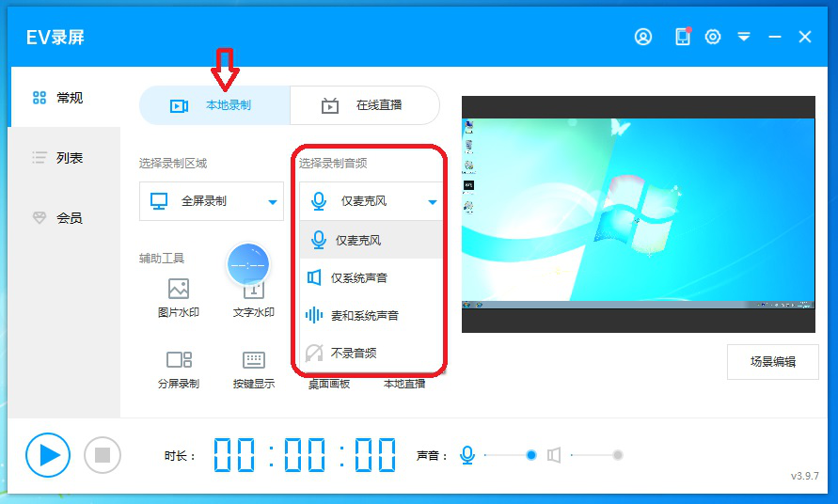The image size is (838, 504).
Task: Minimize the EV录屏 window
Action: click(775, 37)
